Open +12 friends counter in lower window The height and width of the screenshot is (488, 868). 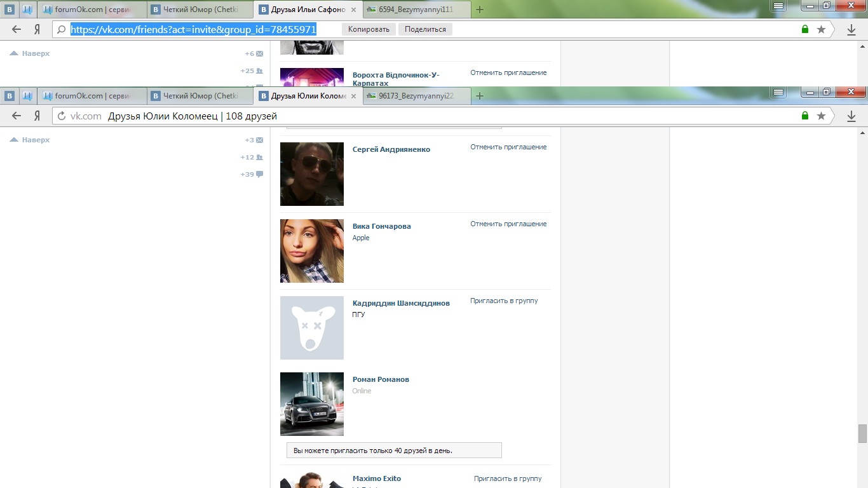pyautogui.click(x=252, y=157)
